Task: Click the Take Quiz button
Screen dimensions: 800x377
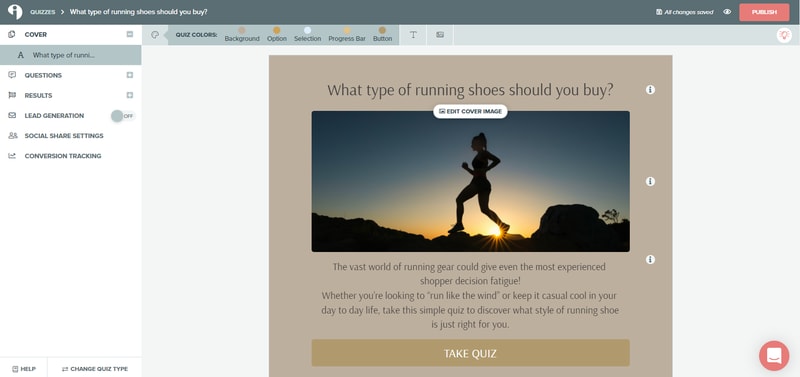Action: 470,353
